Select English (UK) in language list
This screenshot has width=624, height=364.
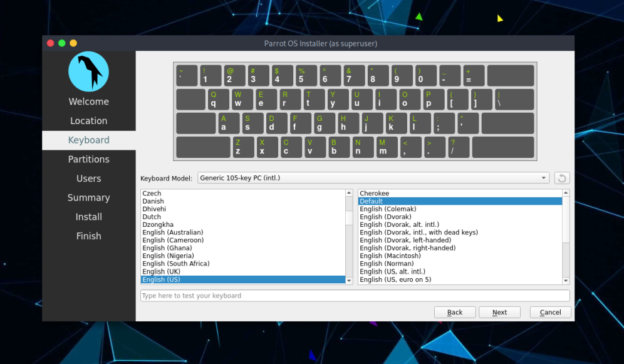[161, 272]
